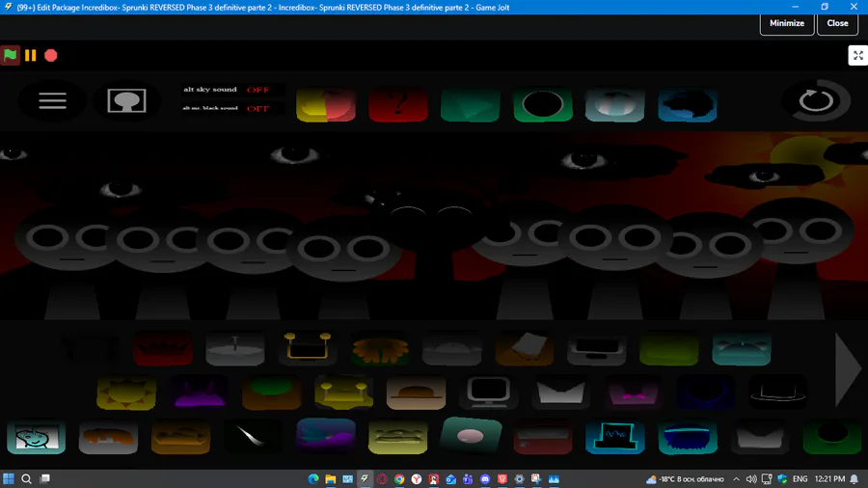This screenshot has height=488, width=868.
Task: Open Windows Start menu
Action: point(9,478)
